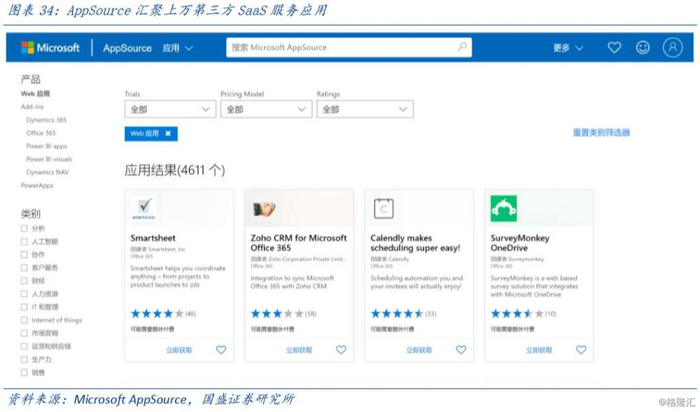
Task: Check the 分析 category checkbox
Action: tap(24, 229)
